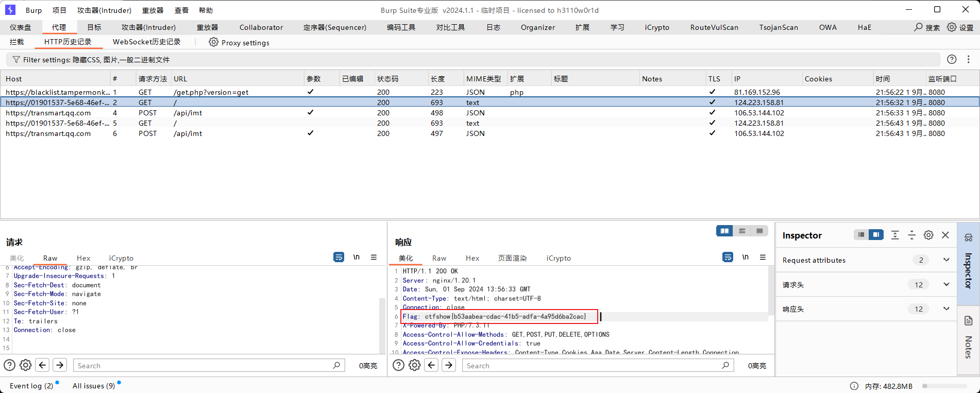This screenshot has width=980, height=393.
Task: Toggle word wrap icon in response pane
Action: coord(728,257)
